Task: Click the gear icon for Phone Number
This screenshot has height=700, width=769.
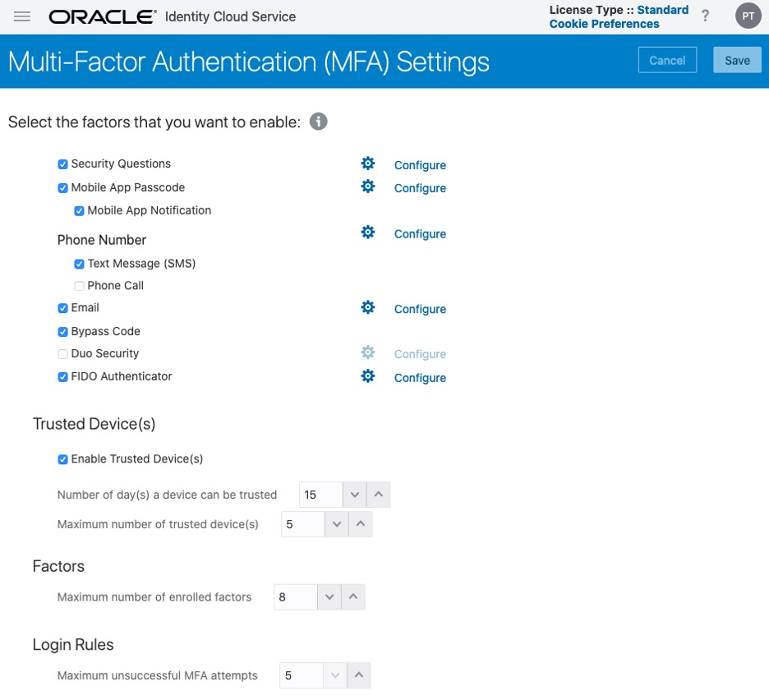Action: click(x=368, y=233)
